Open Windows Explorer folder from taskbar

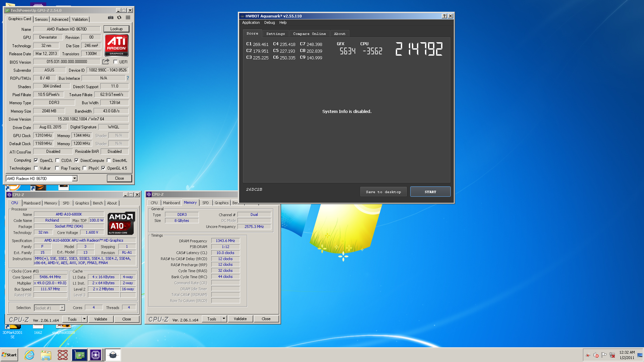coord(46,355)
